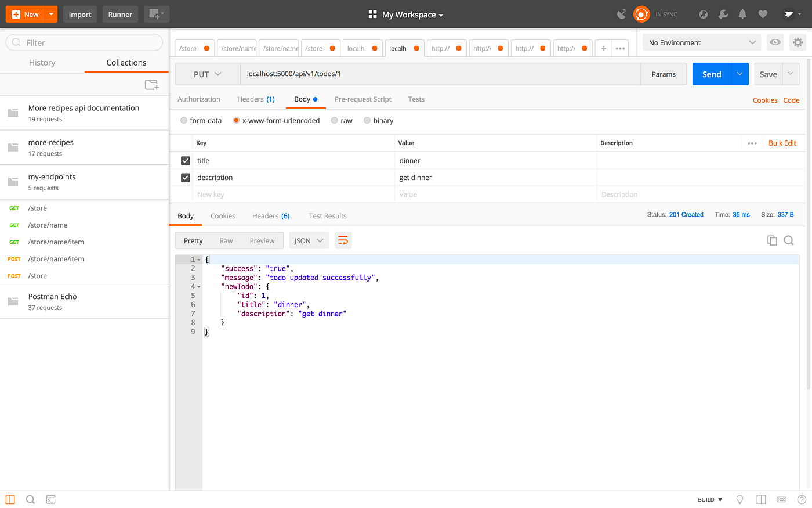
Task: Collapse the JSON object on line 4
Action: [200, 286]
